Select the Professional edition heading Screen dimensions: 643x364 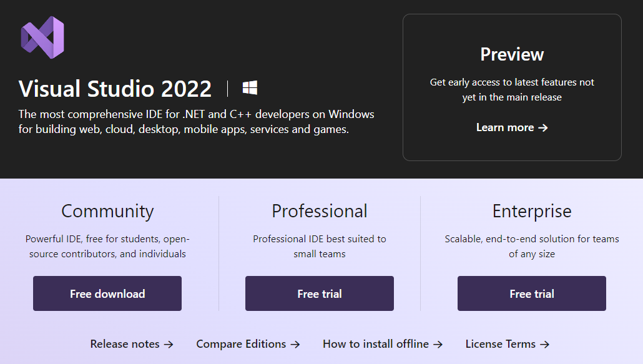pos(319,212)
